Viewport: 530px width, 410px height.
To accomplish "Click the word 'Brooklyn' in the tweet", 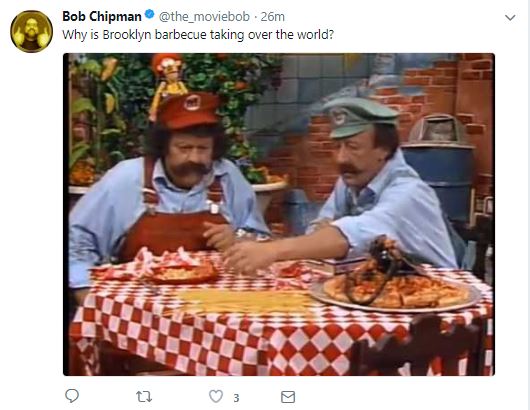I will click(127, 35).
